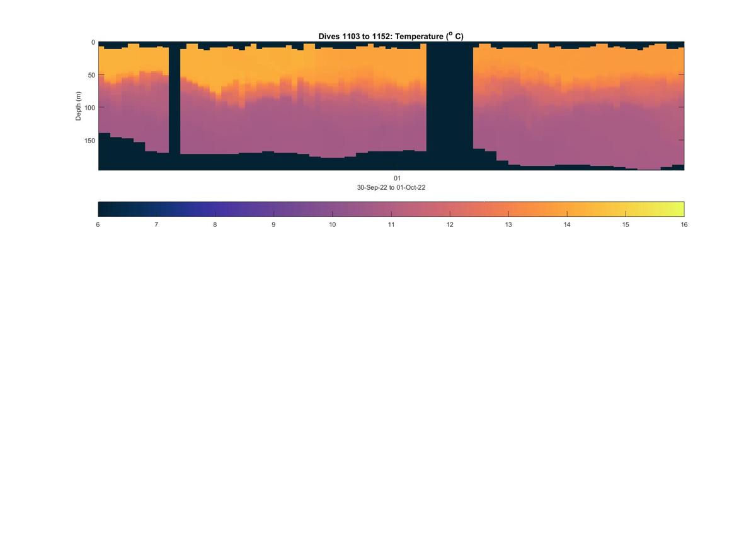Viewport: 756px width, 558px height.
Task: Click the depth axis tick label 150
Action: point(89,141)
